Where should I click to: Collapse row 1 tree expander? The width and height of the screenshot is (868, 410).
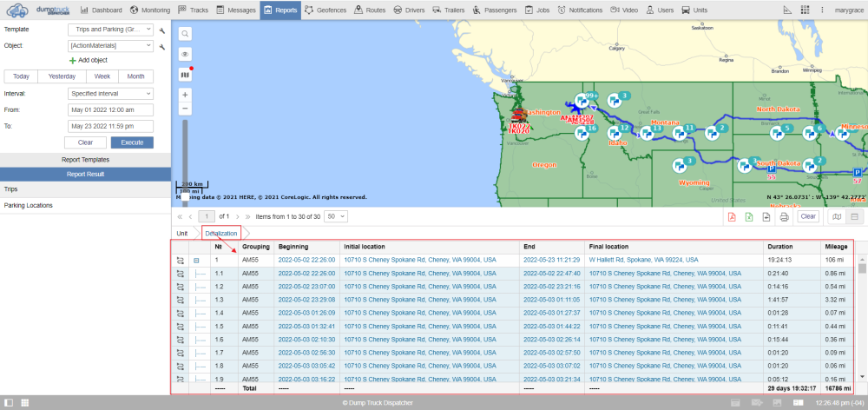(x=196, y=260)
